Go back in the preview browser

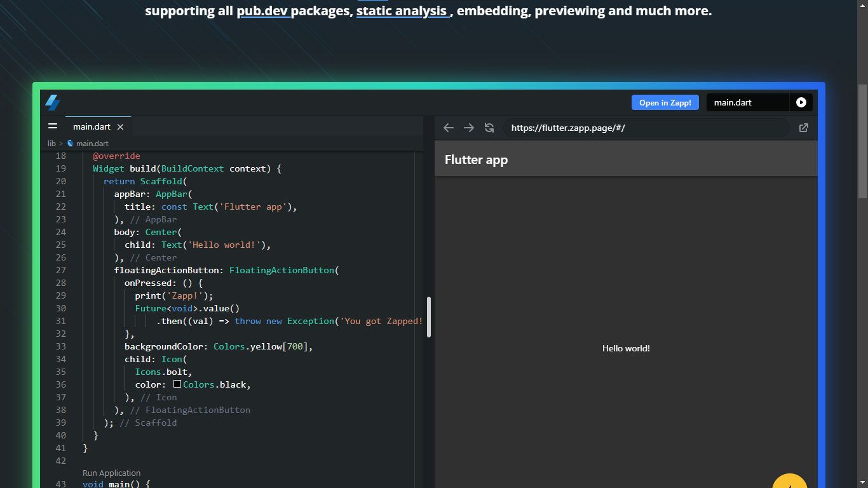(449, 128)
